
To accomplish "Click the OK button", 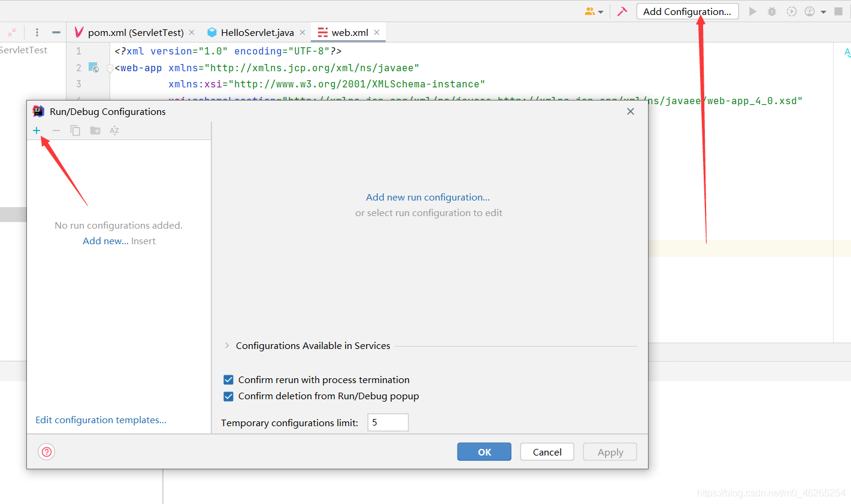I will 484,452.
